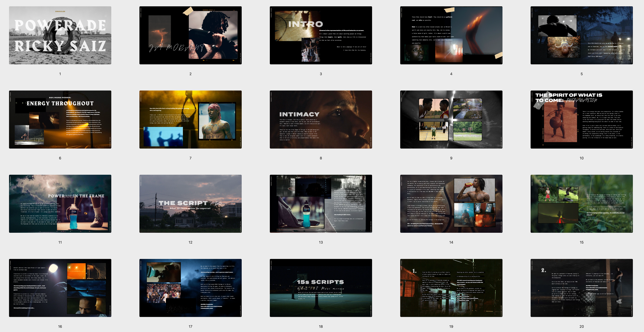
Task: Click The Script :60 slide thumbnail
Action: pyautogui.click(x=190, y=204)
